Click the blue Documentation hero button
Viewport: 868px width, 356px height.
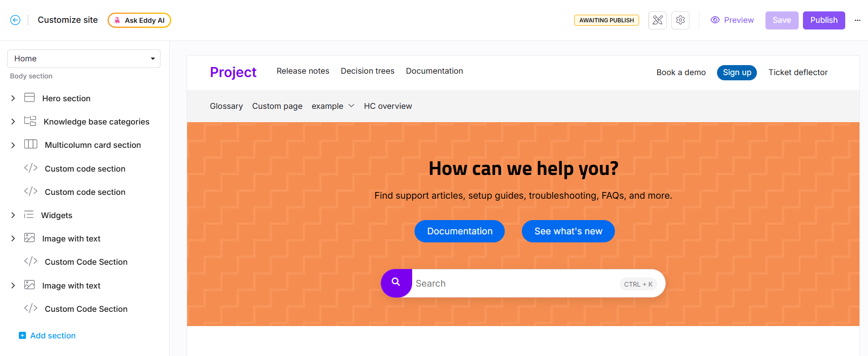[x=460, y=231]
